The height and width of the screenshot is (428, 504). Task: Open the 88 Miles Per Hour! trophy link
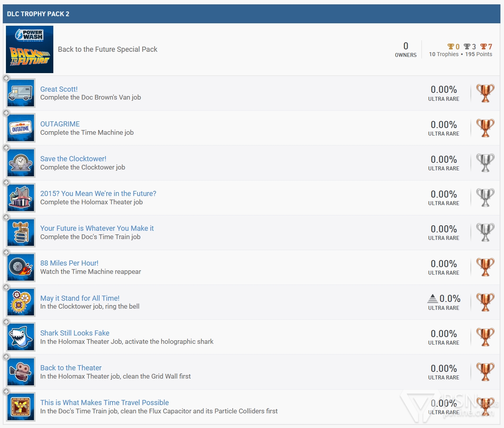click(69, 263)
